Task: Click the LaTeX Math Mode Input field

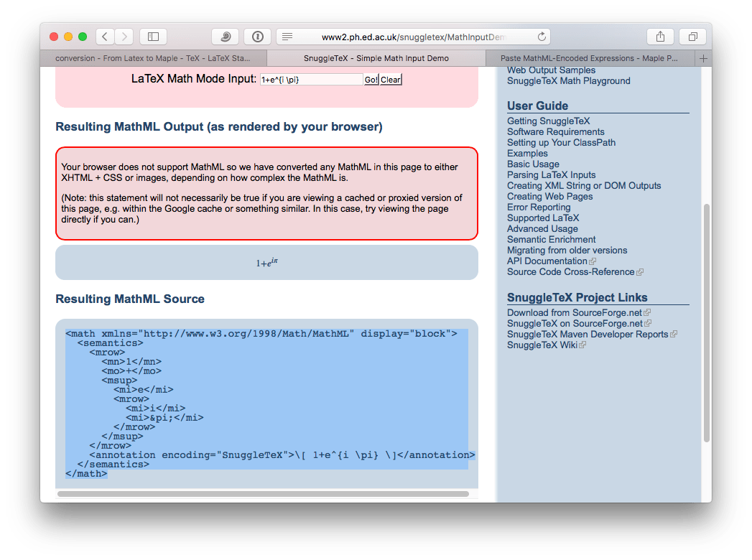Action: pos(312,79)
